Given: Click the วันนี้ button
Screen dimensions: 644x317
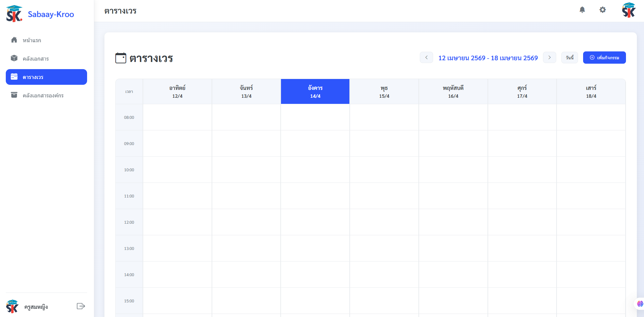Looking at the screenshot, I should [569, 58].
